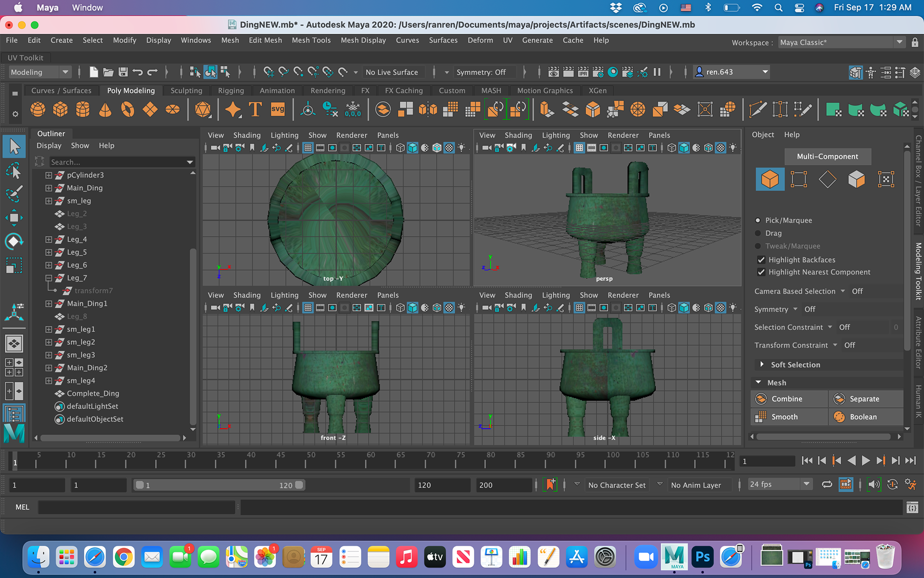Select the Drag radio option
The height and width of the screenshot is (578, 924).
(758, 233)
